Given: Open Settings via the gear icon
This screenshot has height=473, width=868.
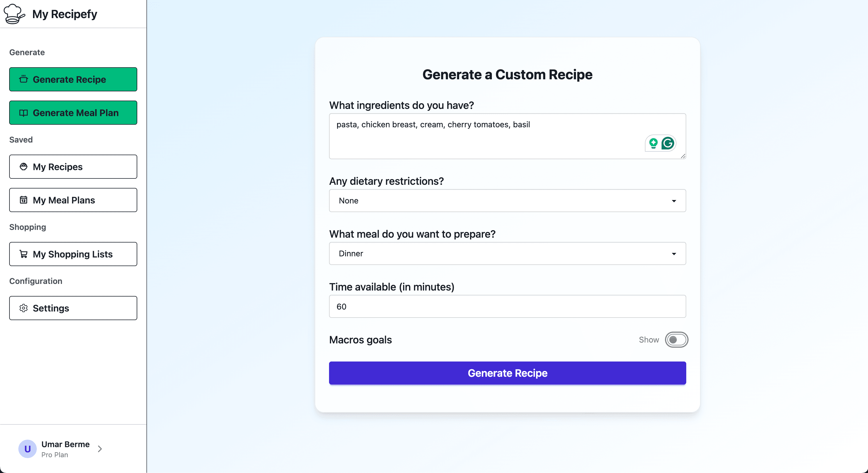Looking at the screenshot, I should coord(23,308).
